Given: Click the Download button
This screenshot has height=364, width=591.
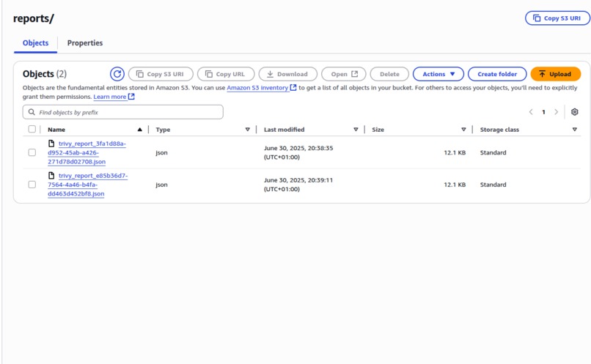Looking at the screenshot, I should point(287,74).
